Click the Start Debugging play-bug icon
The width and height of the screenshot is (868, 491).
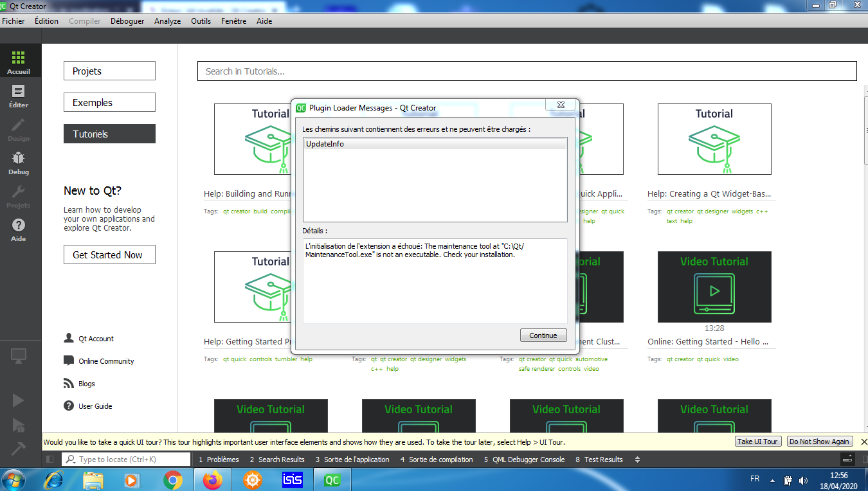[x=19, y=425]
